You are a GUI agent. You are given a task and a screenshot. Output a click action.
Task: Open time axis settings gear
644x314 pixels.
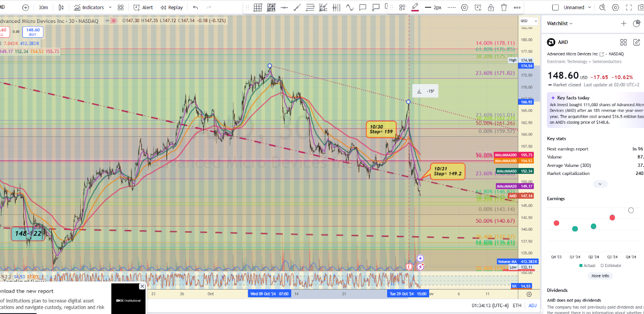[529, 294]
